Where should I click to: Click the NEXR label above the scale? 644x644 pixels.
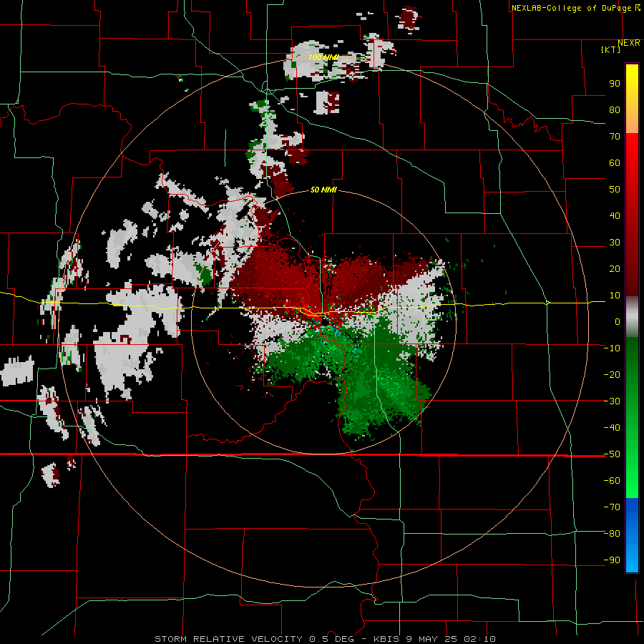(629, 43)
